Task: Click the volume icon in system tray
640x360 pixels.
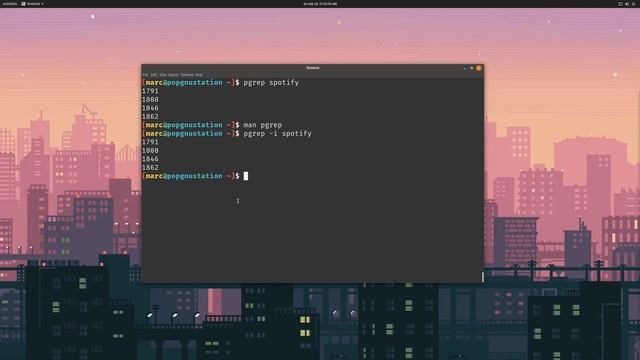Action: [627, 4]
